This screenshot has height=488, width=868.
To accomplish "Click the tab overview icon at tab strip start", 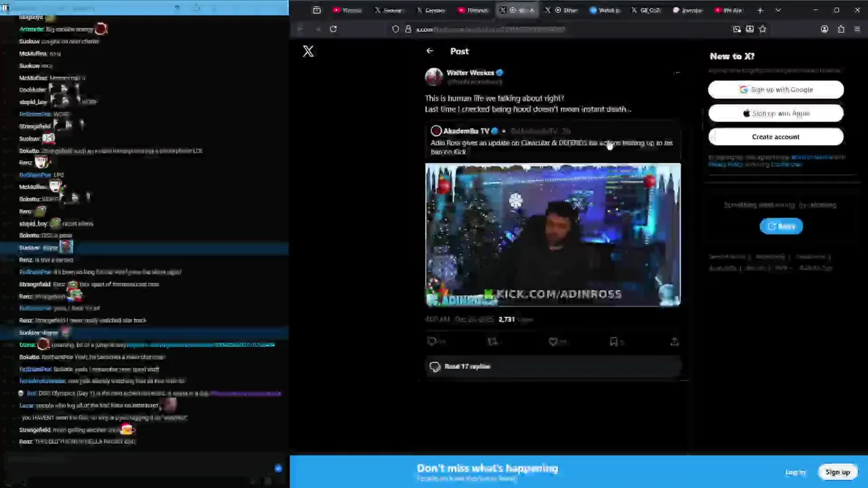I will (x=317, y=10).
